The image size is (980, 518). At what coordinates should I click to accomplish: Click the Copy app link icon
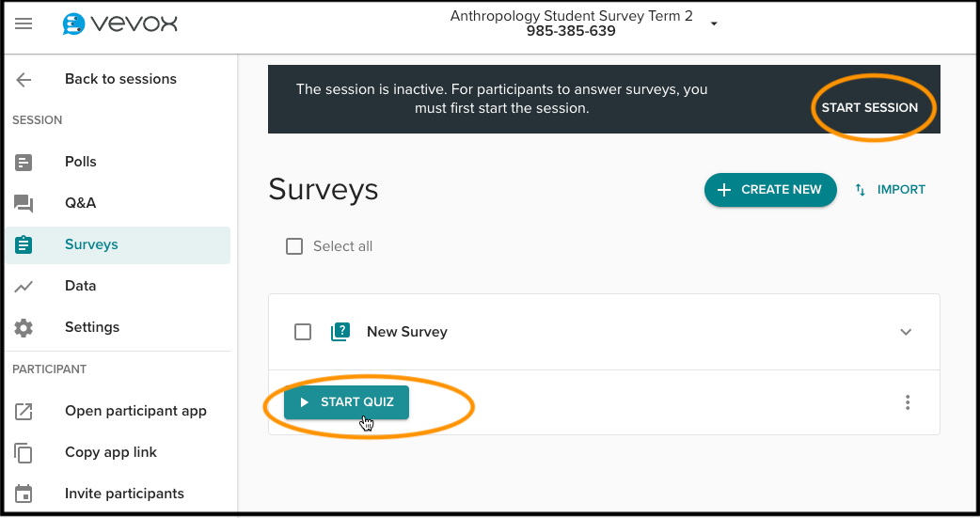pos(24,452)
